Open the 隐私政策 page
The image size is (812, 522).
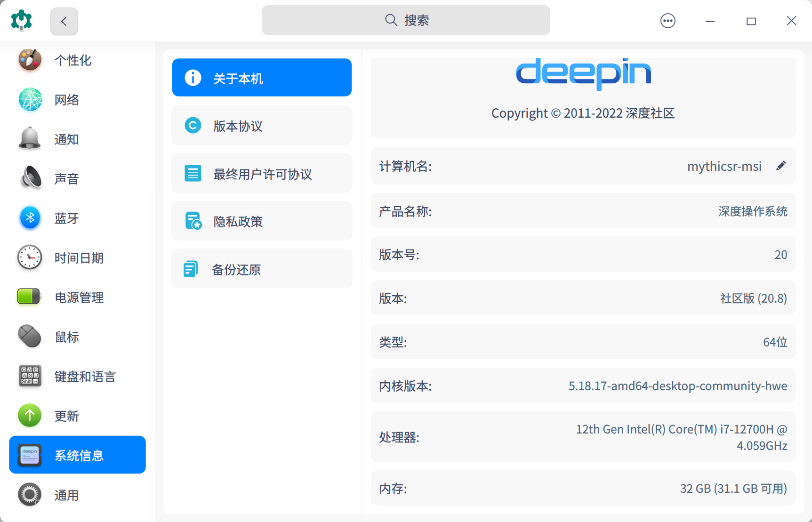(262, 221)
